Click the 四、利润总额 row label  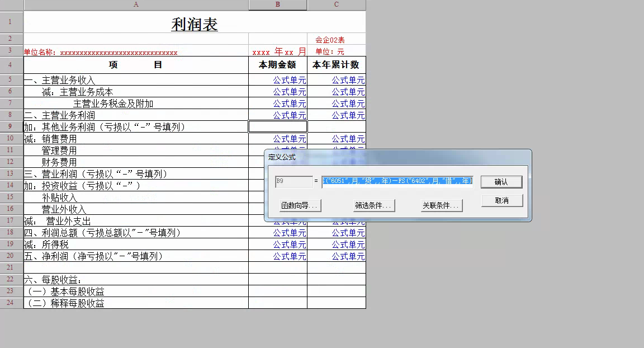(136, 233)
